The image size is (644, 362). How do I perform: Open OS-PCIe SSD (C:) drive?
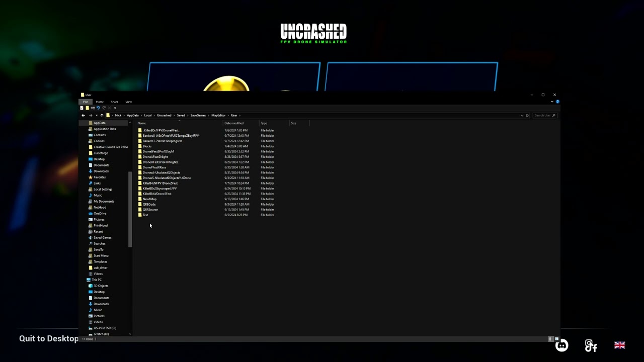coord(105,328)
